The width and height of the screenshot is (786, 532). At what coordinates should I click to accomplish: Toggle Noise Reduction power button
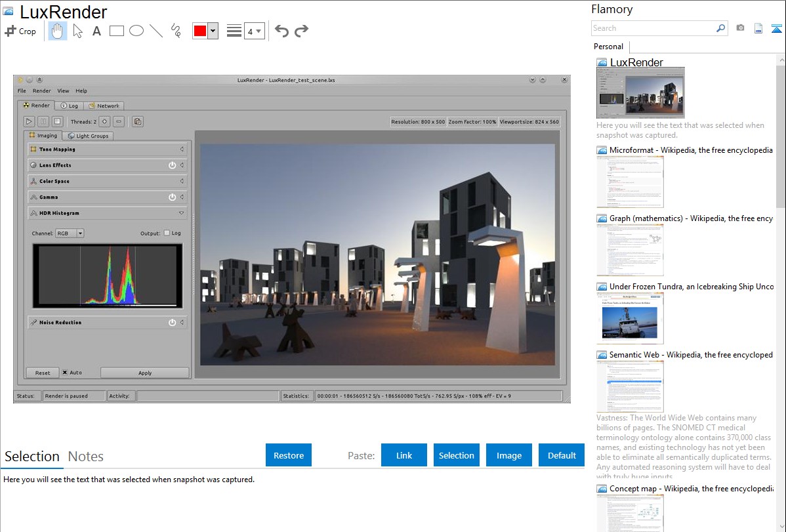[172, 322]
